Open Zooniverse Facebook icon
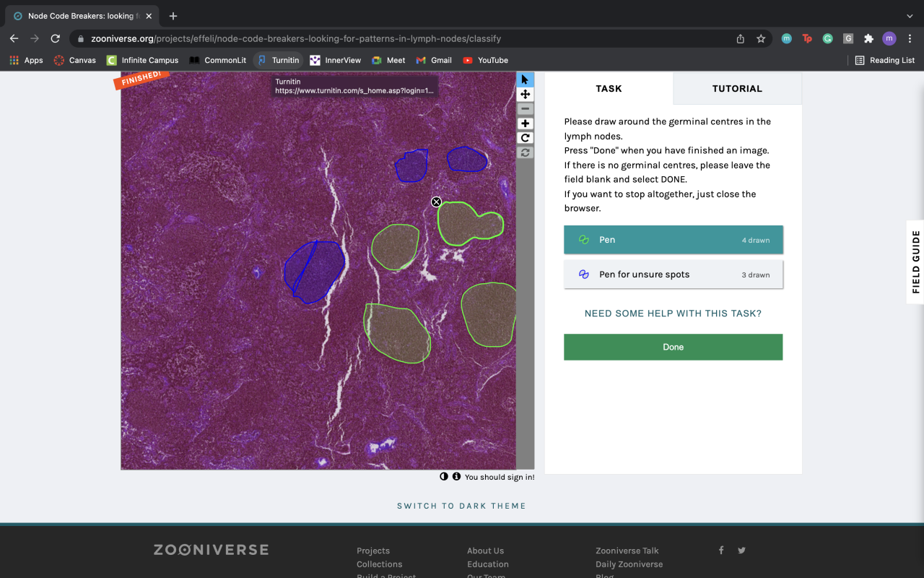 tap(720, 551)
